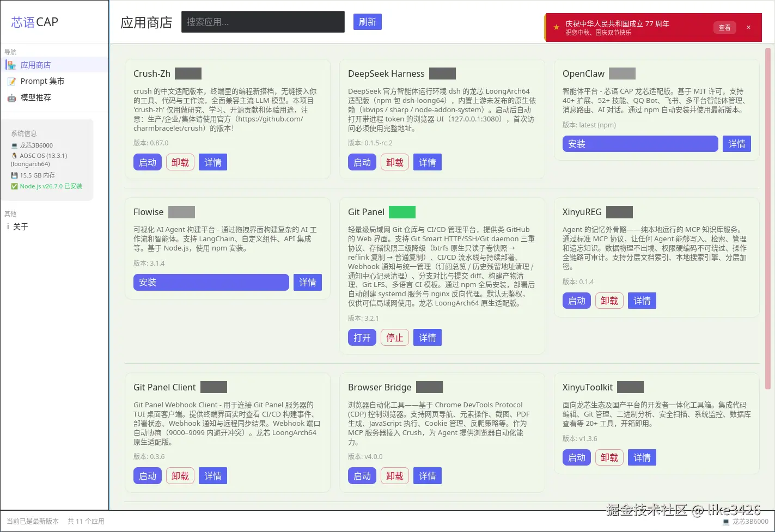Start DeepSeek Harness using 启动

click(x=362, y=162)
